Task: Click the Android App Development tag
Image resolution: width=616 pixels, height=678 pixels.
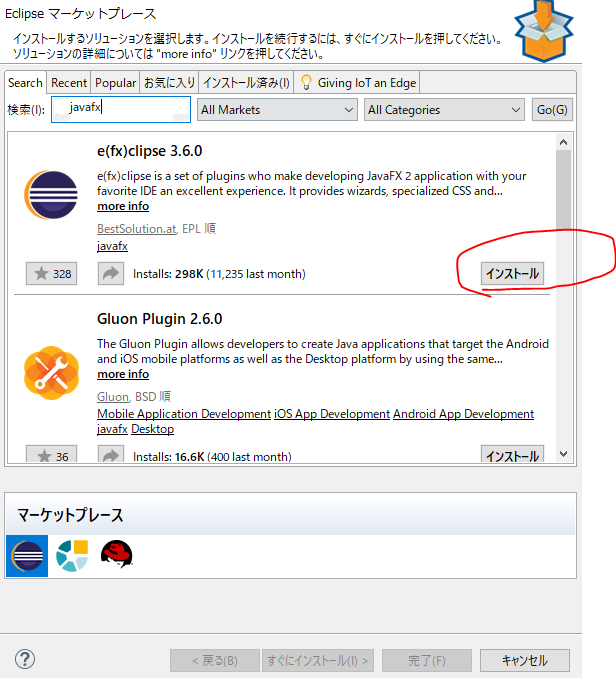Action: pyautogui.click(x=463, y=414)
